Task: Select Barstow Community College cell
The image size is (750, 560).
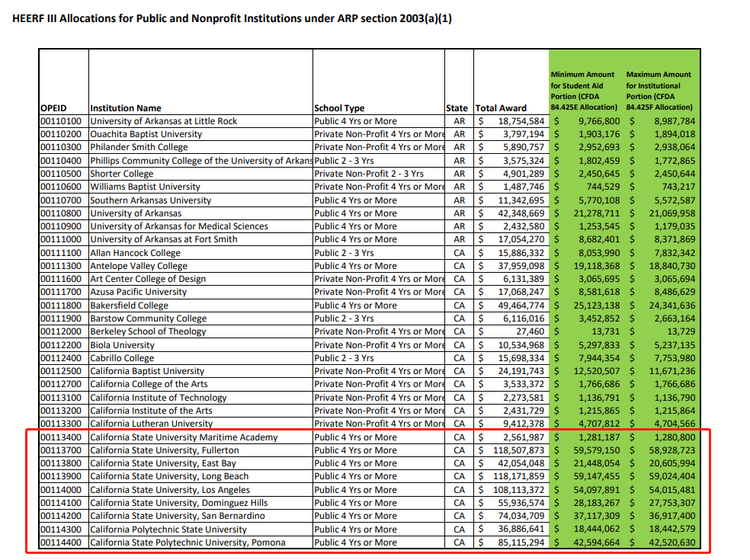Action: point(149,318)
